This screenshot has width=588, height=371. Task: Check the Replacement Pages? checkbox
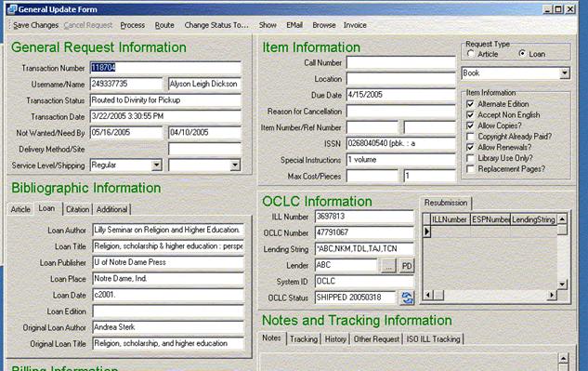[470, 169]
